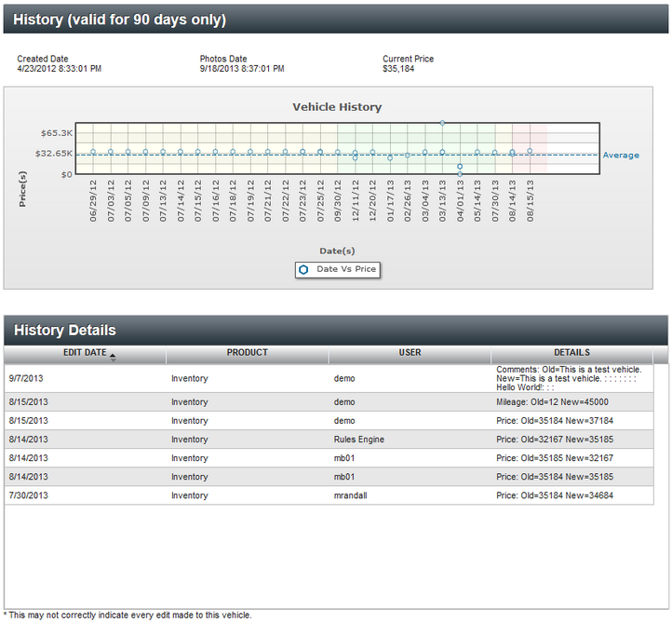The height and width of the screenshot is (623, 672).
Task: Click the 'Price: Old=35185 New=32167' detail
Action: tap(555, 458)
